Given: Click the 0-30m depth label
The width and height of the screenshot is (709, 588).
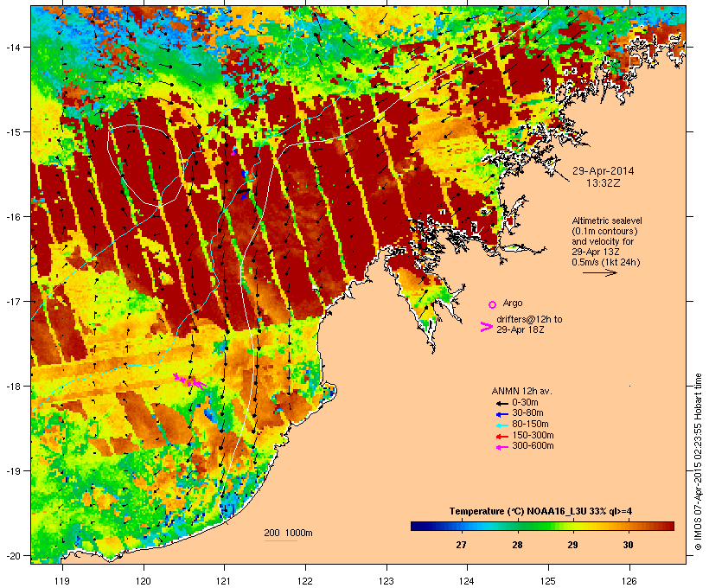Looking at the screenshot, I should point(525,403).
